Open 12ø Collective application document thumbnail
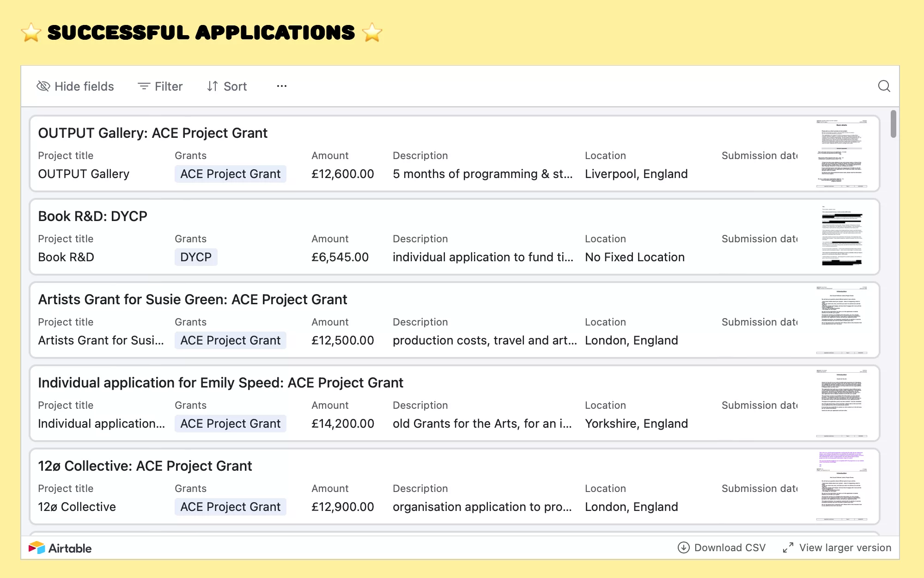Viewport: 924px width, 578px height. 841,486
